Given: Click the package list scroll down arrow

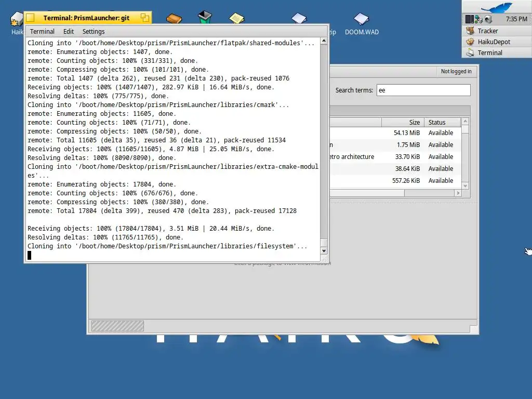Looking at the screenshot, I should (x=465, y=185).
